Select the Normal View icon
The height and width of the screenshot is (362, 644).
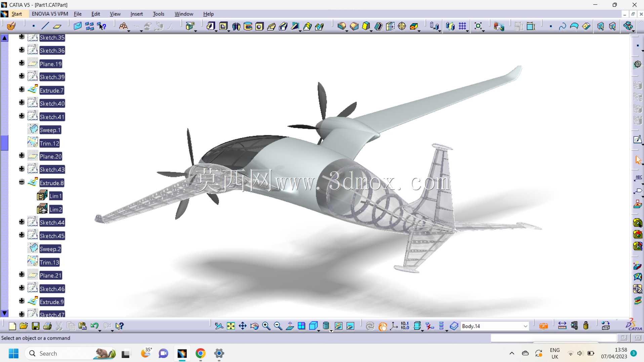pyautogui.click(x=290, y=326)
